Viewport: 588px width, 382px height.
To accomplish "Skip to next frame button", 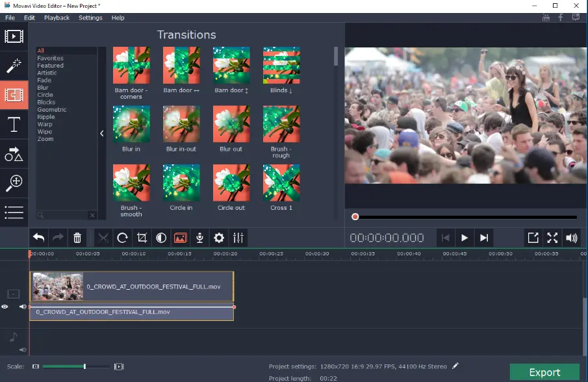I will 484,238.
